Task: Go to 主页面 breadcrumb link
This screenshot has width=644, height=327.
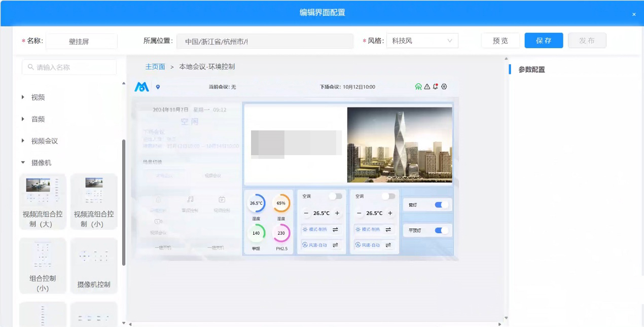Action: [155, 66]
